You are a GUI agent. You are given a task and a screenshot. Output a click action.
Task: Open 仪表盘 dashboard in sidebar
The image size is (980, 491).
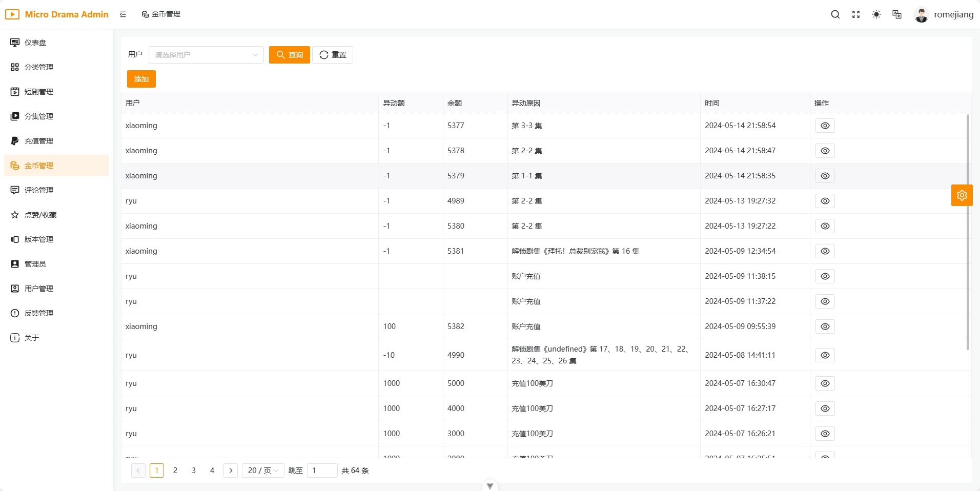[x=35, y=43]
